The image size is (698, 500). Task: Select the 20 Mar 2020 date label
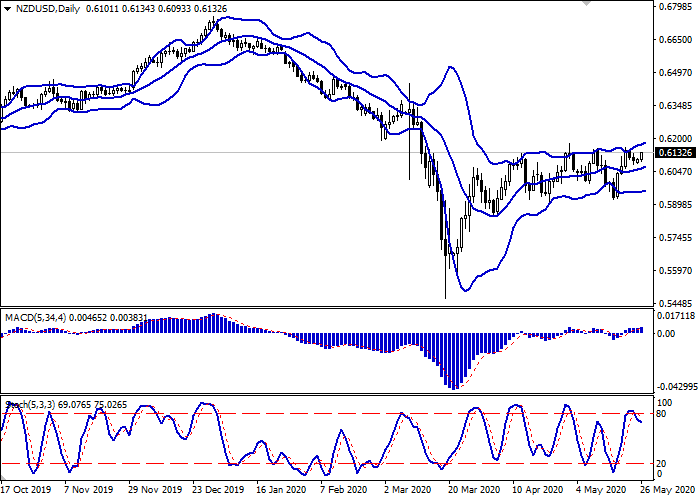point(475,492)
